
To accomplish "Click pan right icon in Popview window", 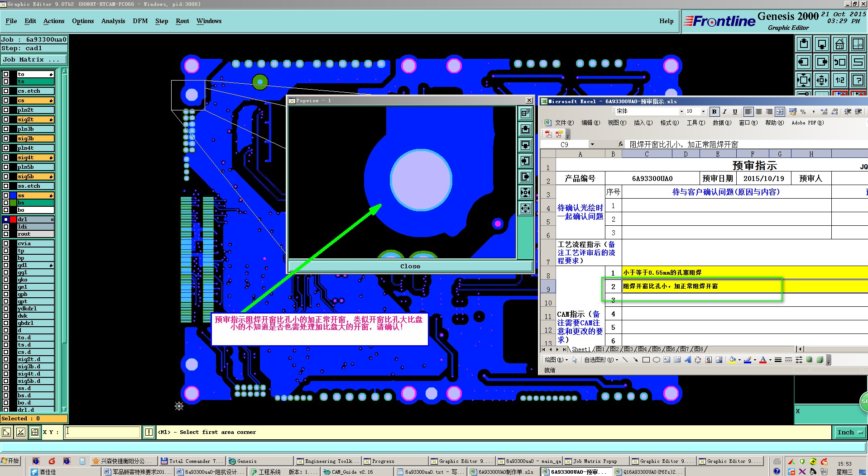I will click(x=525, y=176).
